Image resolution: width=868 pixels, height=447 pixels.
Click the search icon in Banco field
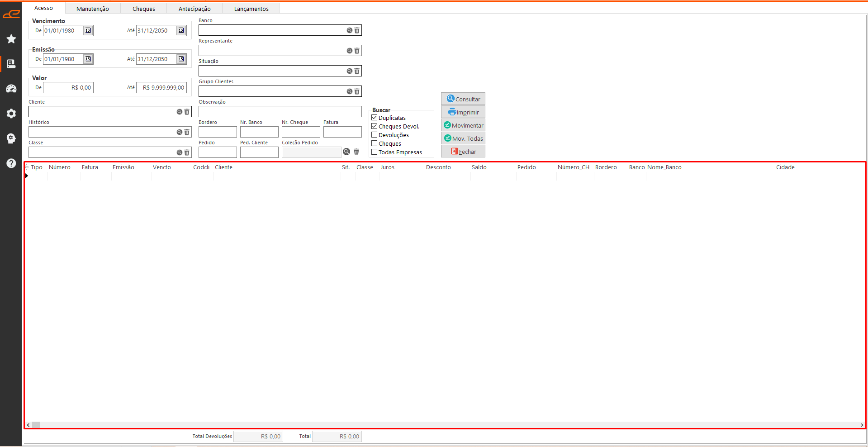tap(349, 30)
